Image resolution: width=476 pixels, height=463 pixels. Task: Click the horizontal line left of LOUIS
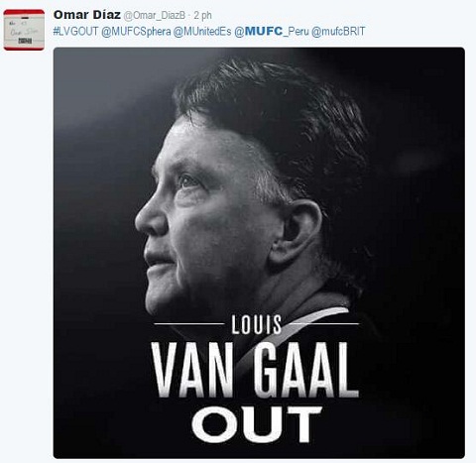(189, 324)
